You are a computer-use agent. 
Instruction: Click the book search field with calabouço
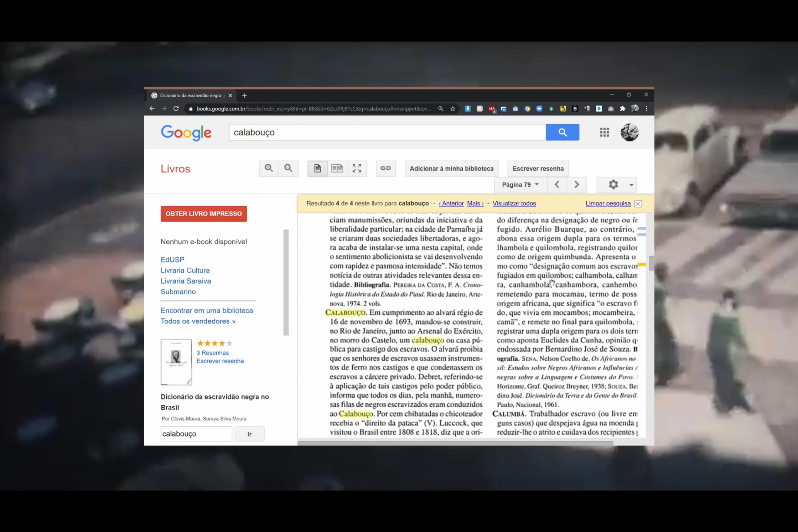pos(196,434)
